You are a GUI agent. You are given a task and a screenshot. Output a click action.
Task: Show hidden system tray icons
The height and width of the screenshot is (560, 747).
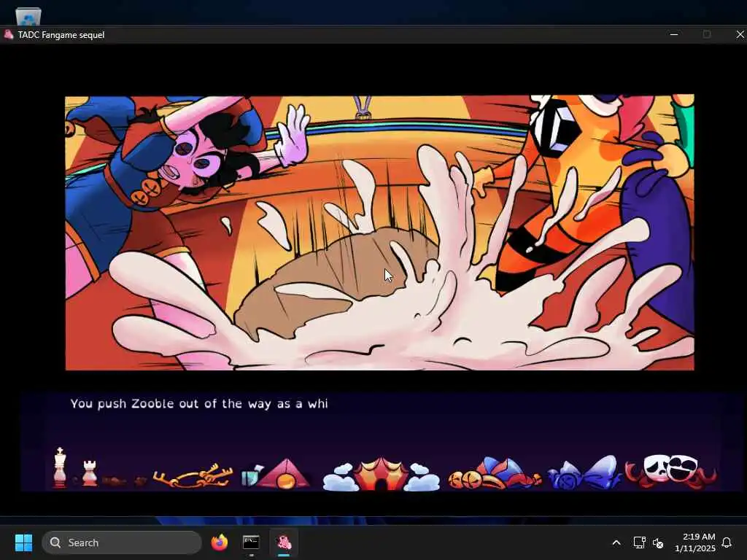(x=616, y=542)
